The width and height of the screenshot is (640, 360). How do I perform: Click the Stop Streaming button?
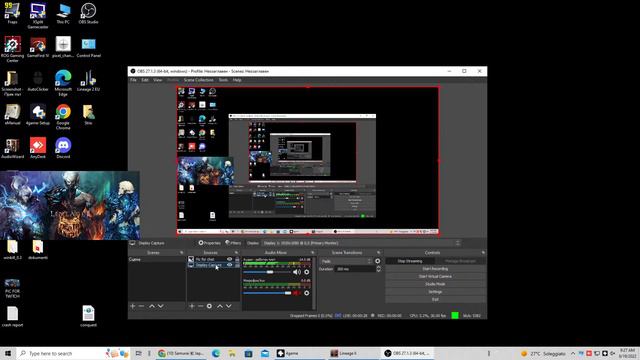pos(410,261)
